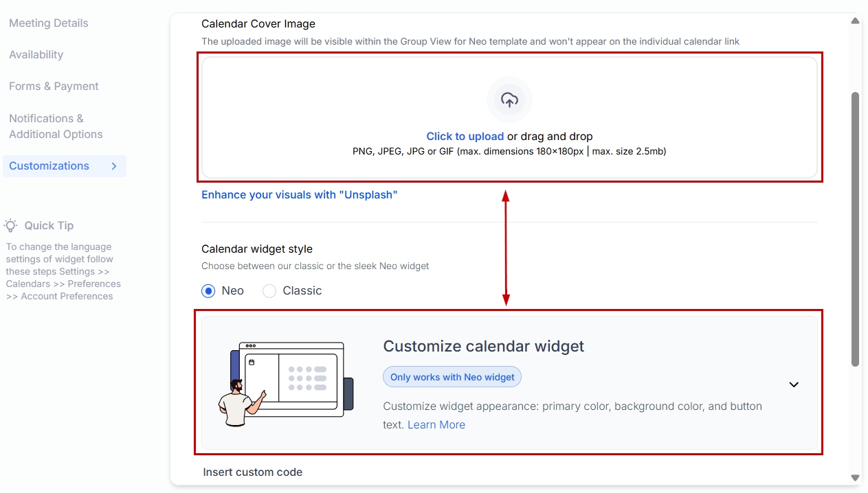Open the Meeting Details section
Viewport: 868px width, 493px height.
tap(49, 23)
